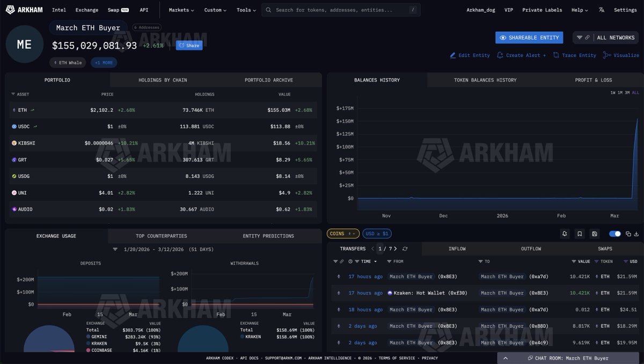The image size is (644, 364).
Task: Expand the 6 Addresses badge
Action: 147,27
